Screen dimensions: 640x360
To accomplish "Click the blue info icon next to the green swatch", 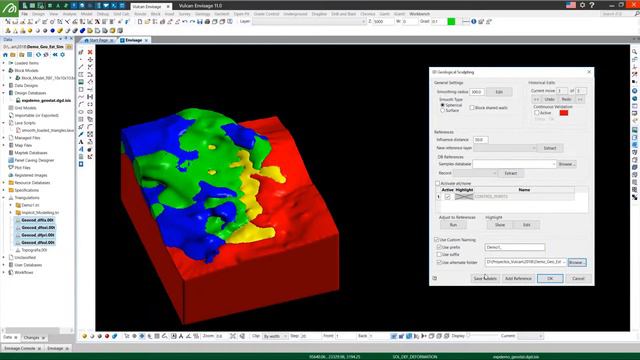I will [473, 22].
